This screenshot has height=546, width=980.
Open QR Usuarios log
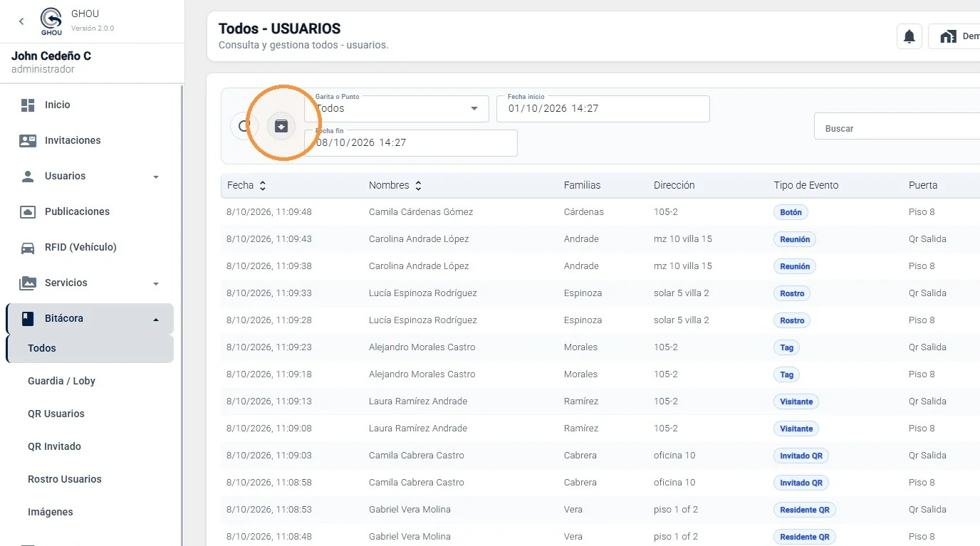(x=56, y=414)
